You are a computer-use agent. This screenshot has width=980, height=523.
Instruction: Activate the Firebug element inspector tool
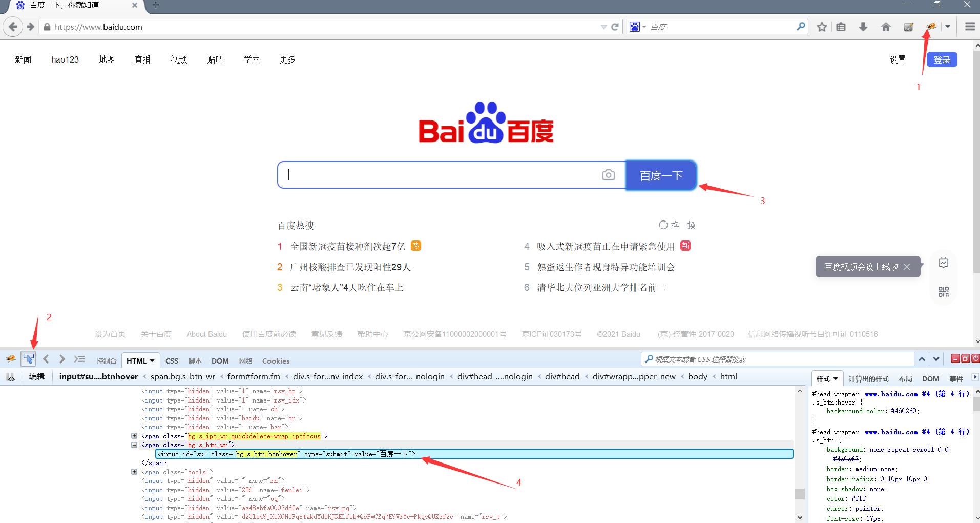point(28,358)
